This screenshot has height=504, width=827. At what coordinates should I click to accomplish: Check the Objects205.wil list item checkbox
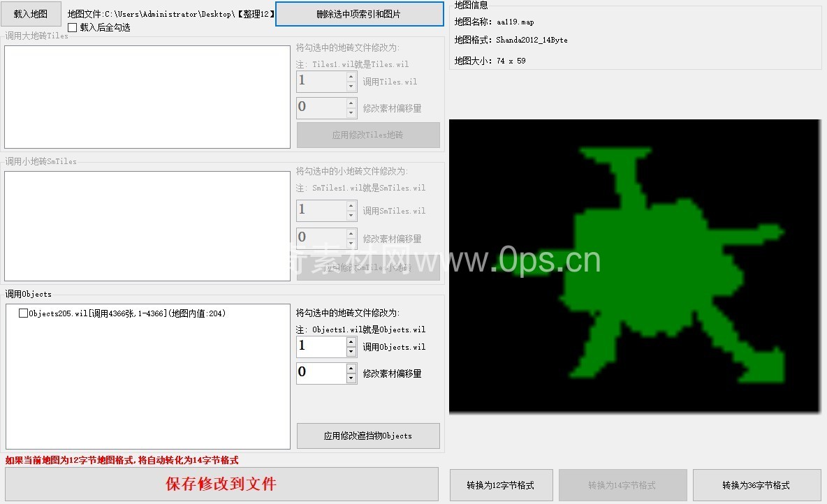pyautogui.click(x=24, y=314)
